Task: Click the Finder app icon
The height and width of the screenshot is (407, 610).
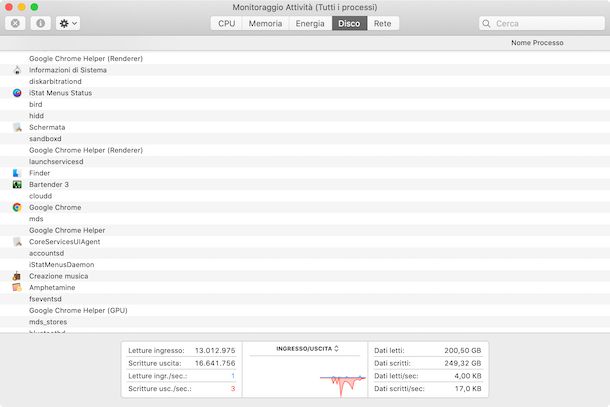Action: [17, 173]
